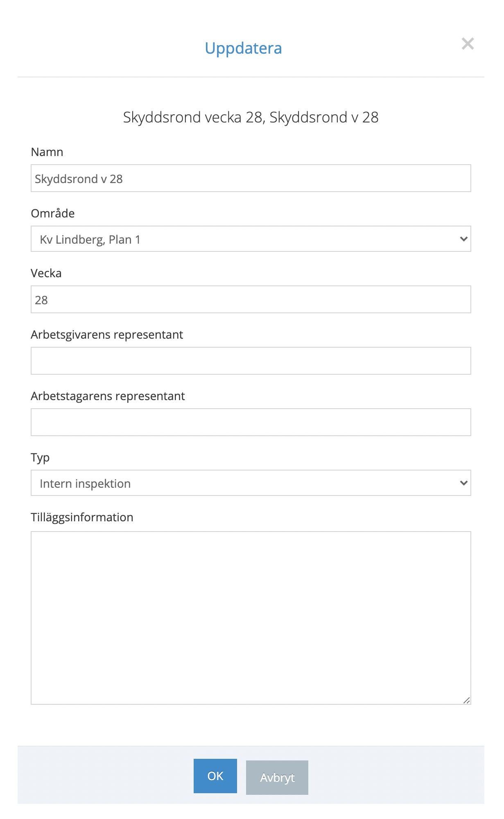The width and height of the screenshot is (504, 819).
Task: Click the textarea resize grip icon
Action: (x=466, y=700)
